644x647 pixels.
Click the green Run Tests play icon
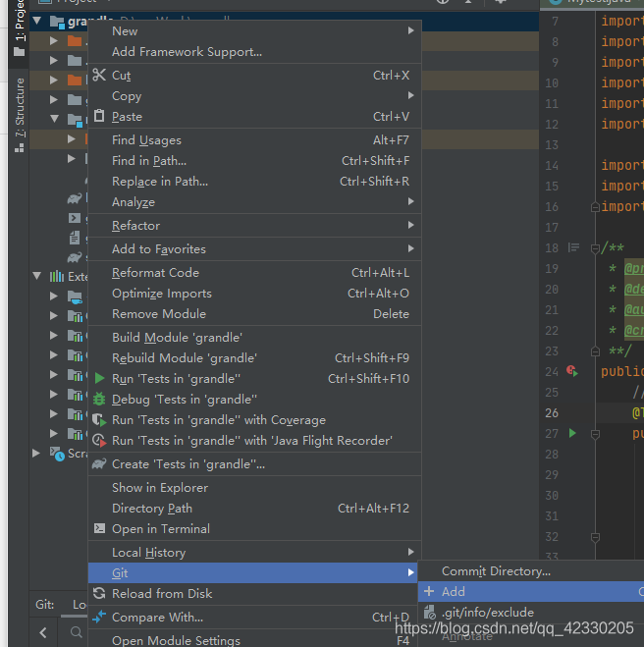[x=99, y=378]
